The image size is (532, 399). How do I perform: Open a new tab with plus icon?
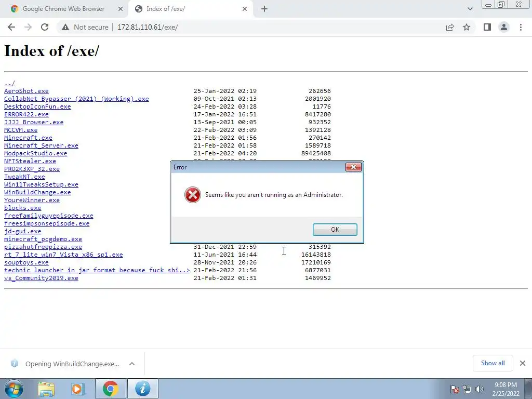(264, 9)
